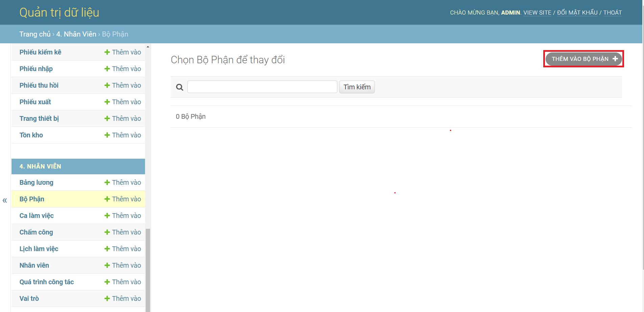This screenshot has width=644, height=312.
Task: Collapse the sidebar with the « arrow
Action: coord(5,200)
